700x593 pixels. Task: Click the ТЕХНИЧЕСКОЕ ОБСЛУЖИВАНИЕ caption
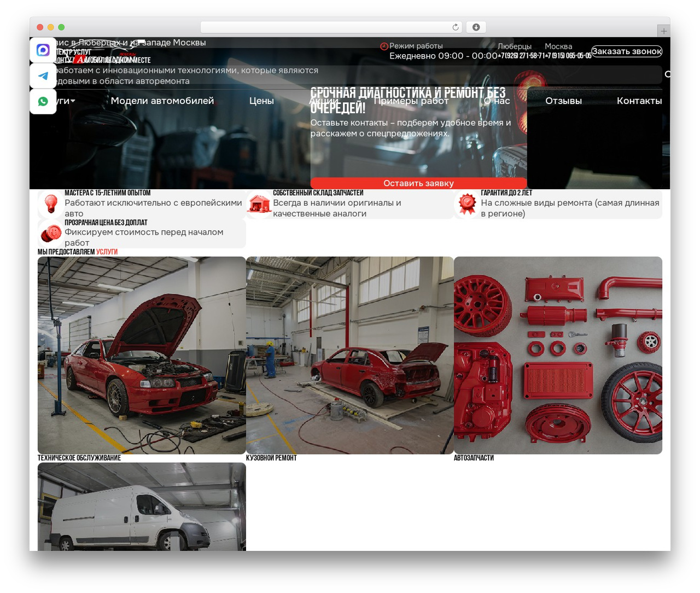click(79, 458)
